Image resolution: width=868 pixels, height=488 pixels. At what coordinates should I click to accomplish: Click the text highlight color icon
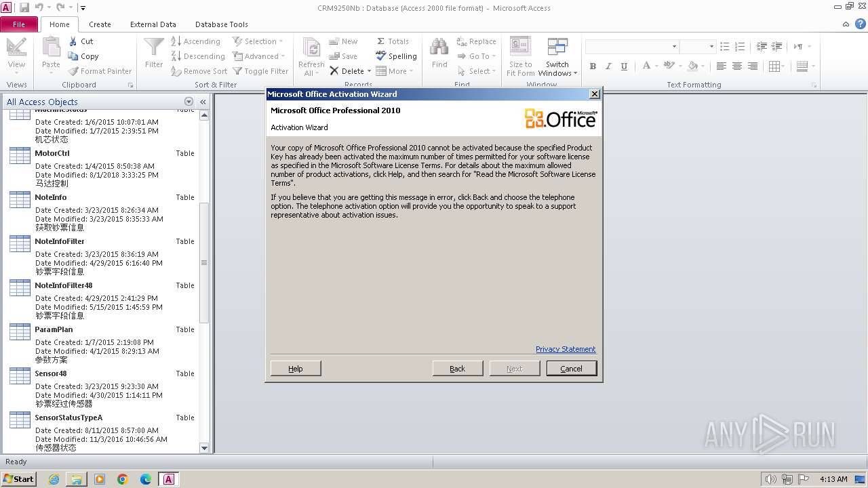[x=669, y=66]
